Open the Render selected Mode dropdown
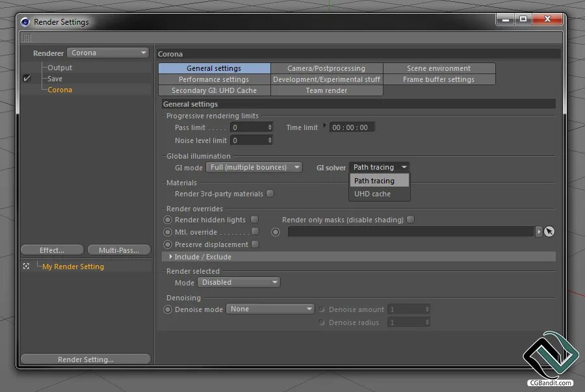Viewport: 585px width, 392px height. [239, 282]
